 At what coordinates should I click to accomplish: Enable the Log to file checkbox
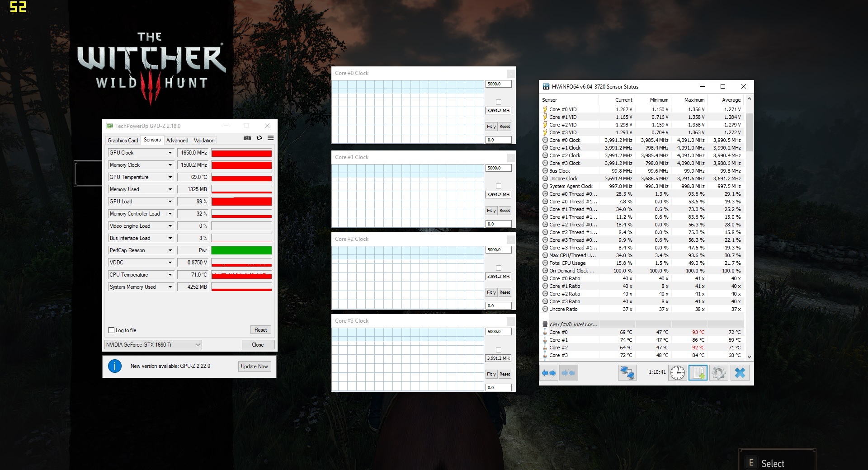point(112,330)
